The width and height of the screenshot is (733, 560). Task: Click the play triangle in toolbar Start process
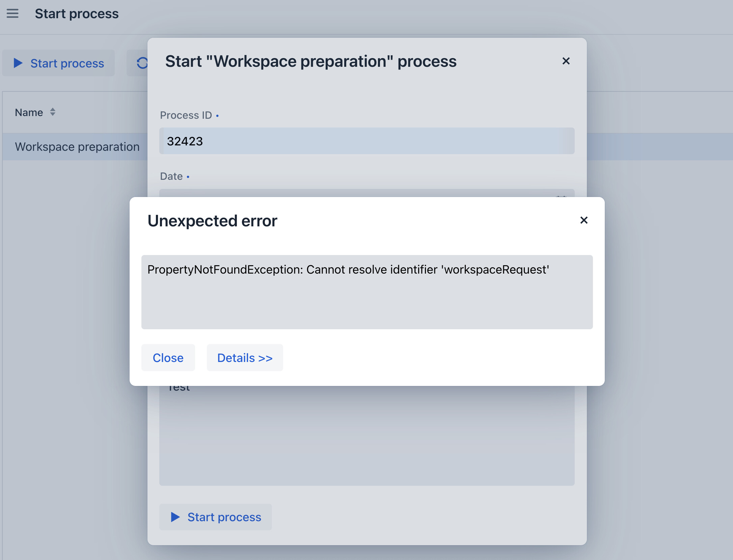coord(18,63)
